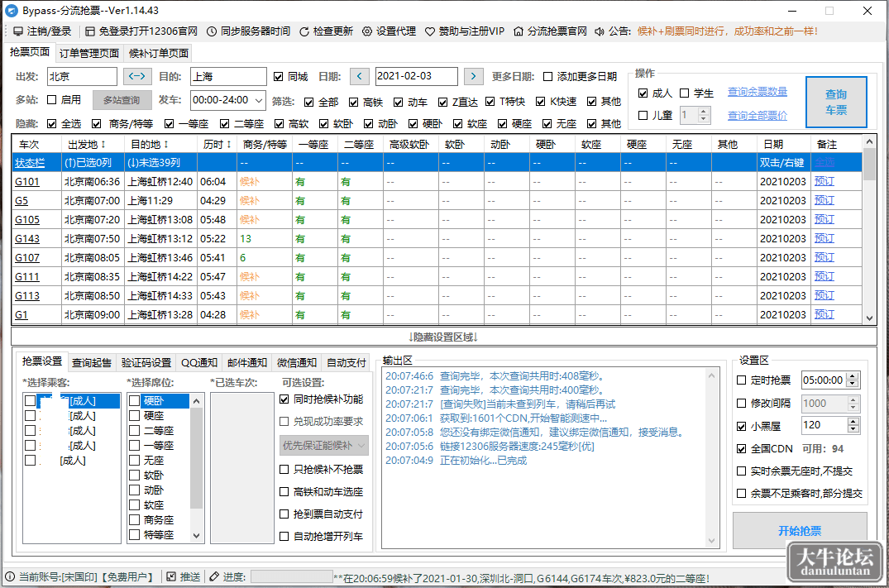Open 自动支付 tab
889x588 pixels.
(347, 362)
